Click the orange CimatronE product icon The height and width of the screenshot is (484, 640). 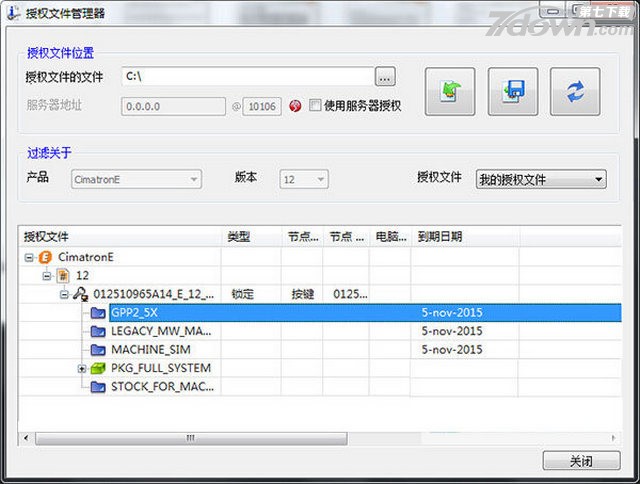click(x=45, y=258)
